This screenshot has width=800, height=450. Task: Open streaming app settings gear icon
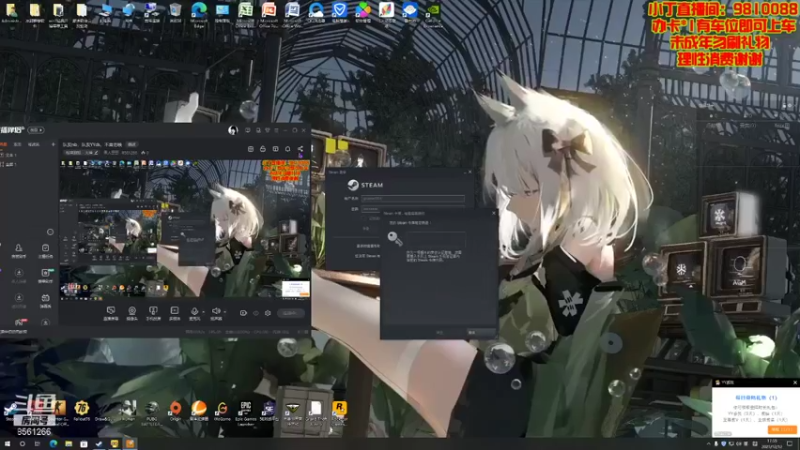(x=268, y=313)
